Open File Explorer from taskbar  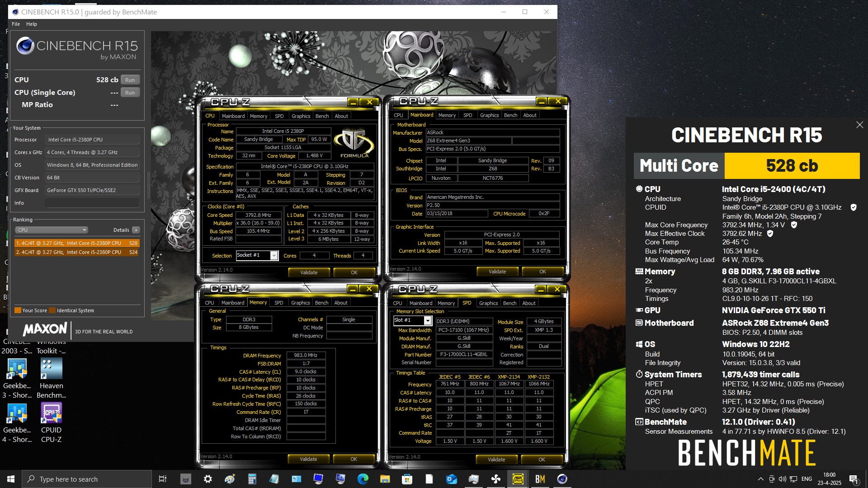click(385, 479)
